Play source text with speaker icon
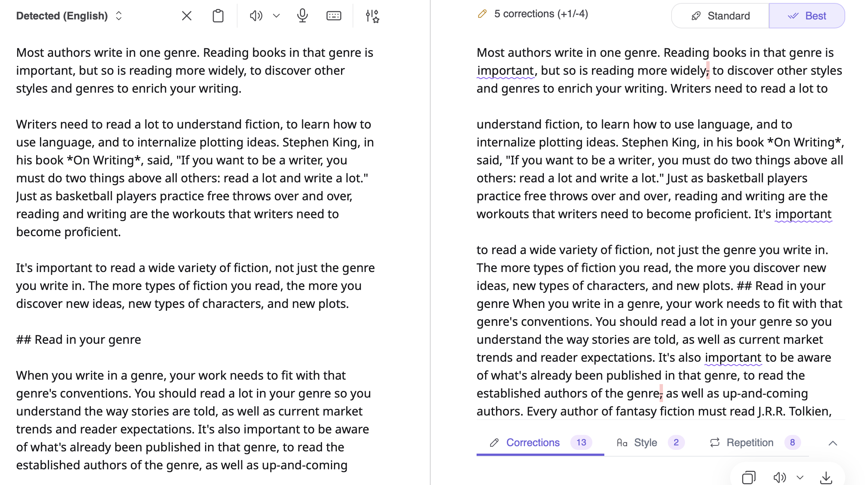 (x=256, y=16)
